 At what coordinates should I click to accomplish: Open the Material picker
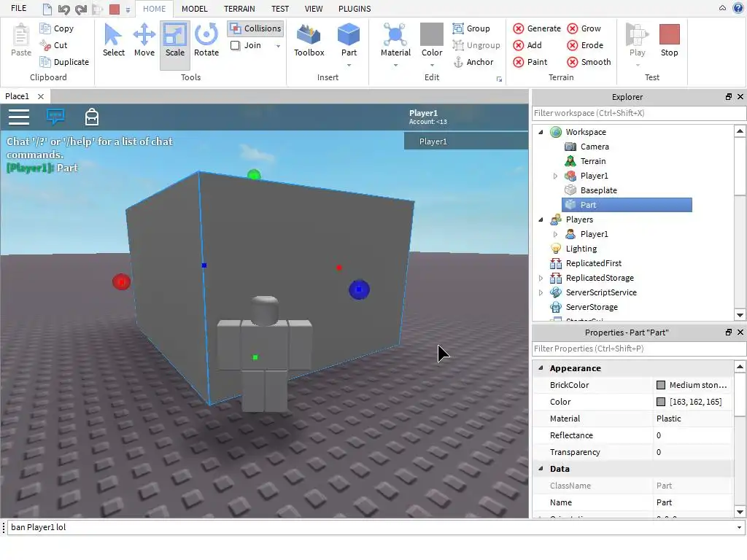tap(395, 41)
